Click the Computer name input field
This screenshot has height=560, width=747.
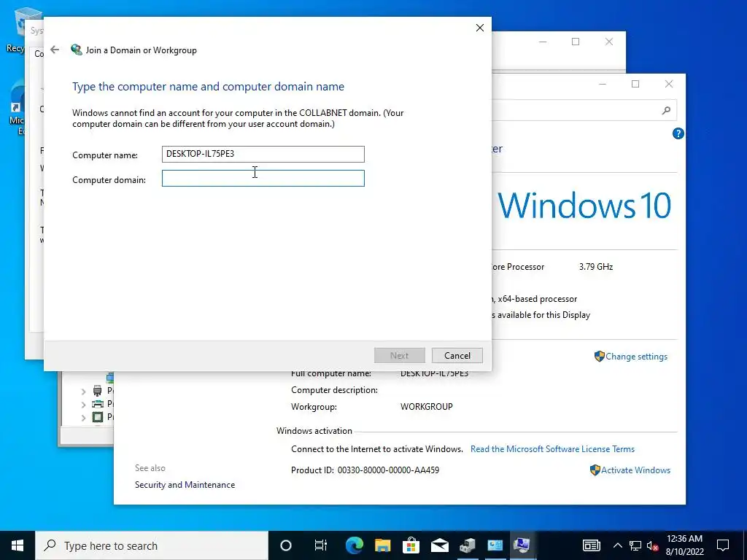(263, 155)
